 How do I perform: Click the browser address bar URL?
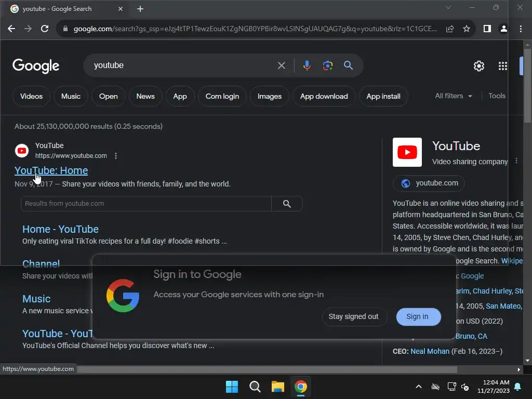255,29
